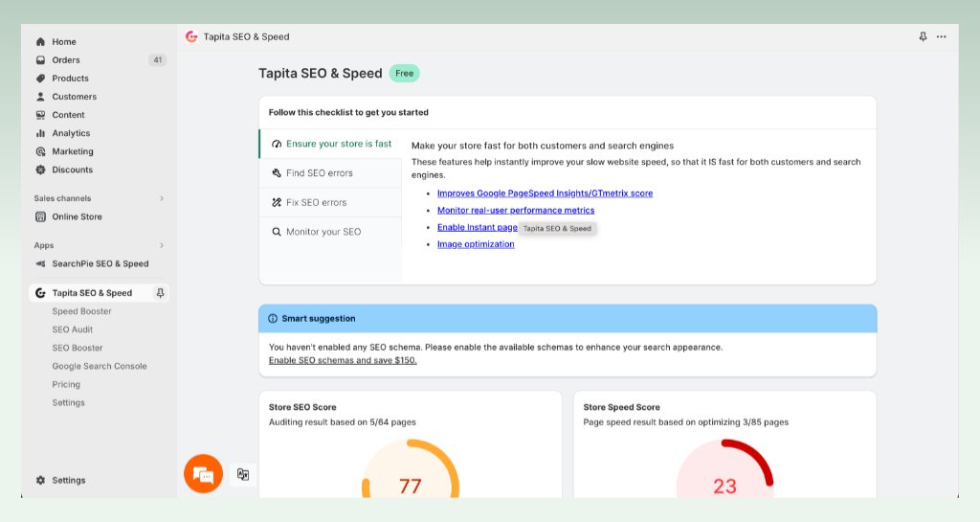Open Orders in the sidebar
This screenshot has height=522, width=980.
click(x=66, y=60)
